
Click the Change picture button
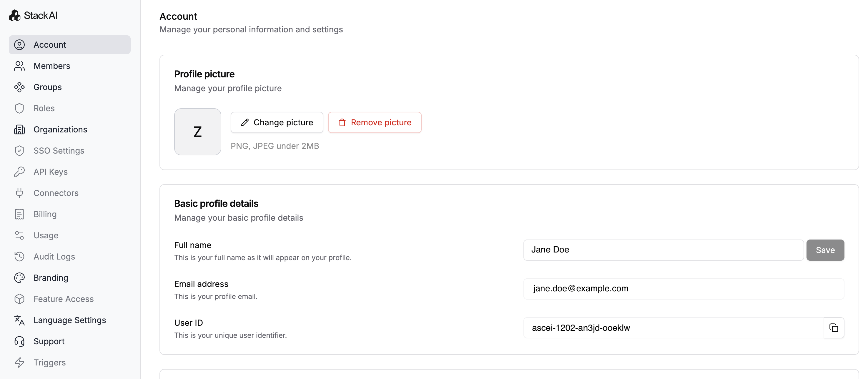click(x=277, y=122)
